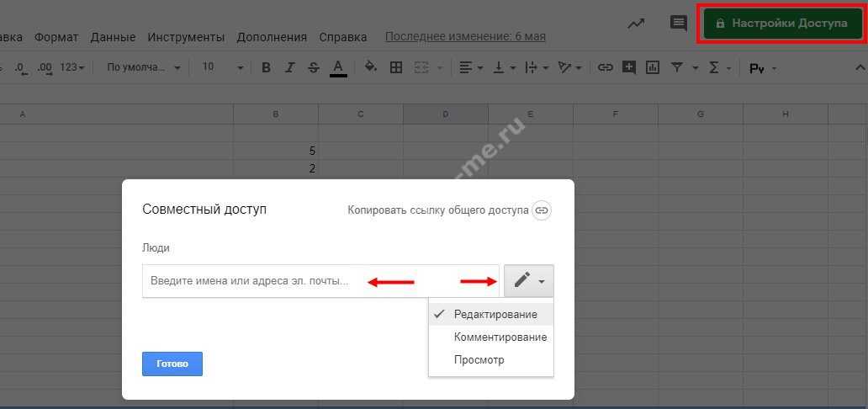The height and width of the screenshot is (409, 868).
Task: Open the Данные menu
Action: [113, 37]
